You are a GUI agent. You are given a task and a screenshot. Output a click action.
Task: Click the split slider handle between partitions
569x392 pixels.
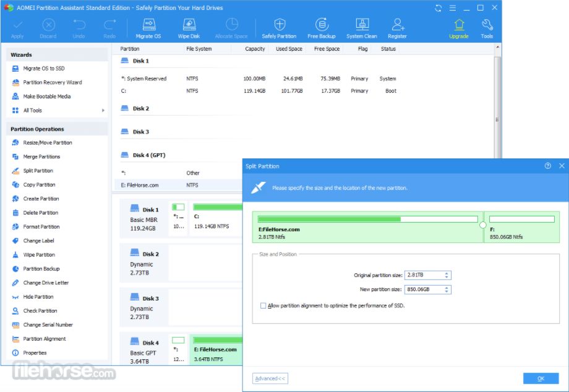coord(483,225)
